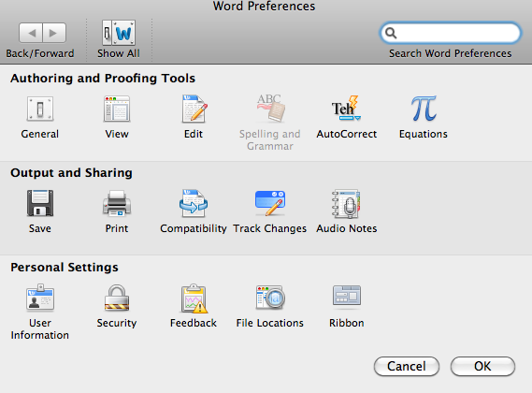Image resolution: width=532 pixels, height=393 pixels.
Task: Open the Security padlock icon
Action: (117, 298)
